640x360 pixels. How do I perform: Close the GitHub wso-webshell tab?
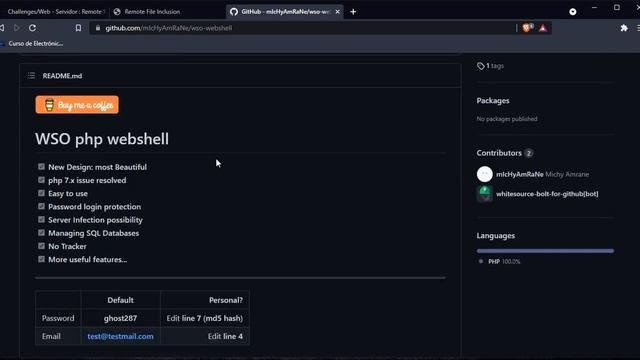(x=338, y=12)
